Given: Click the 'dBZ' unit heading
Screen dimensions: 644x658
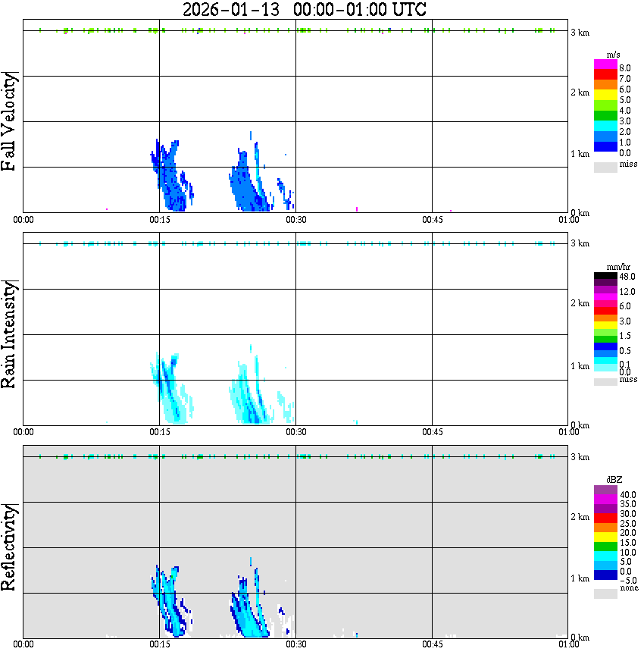Looking at the screenshot, I should pos(614,480).
